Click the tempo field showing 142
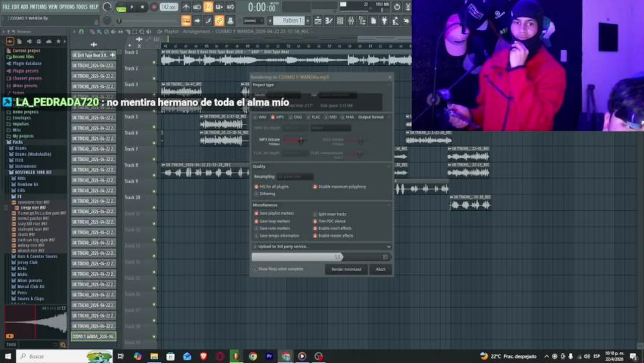644x363 pixels. tap(168, 7)
